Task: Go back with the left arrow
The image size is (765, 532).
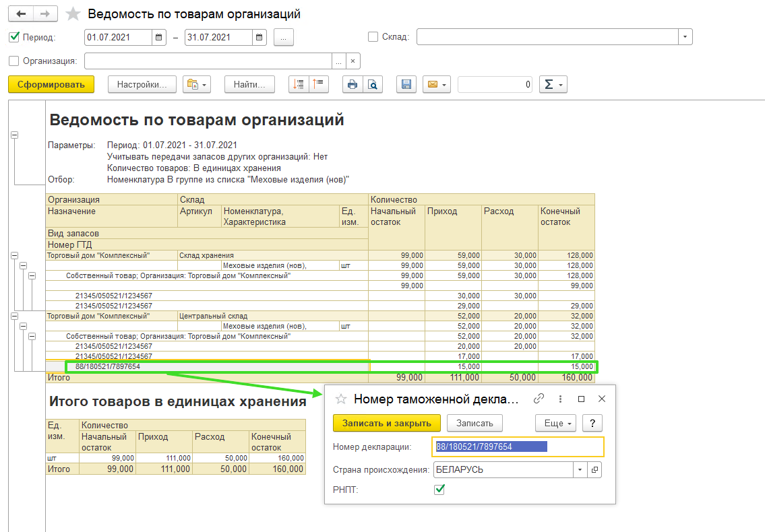Action: pyautogui.click(x=21, y=13)
